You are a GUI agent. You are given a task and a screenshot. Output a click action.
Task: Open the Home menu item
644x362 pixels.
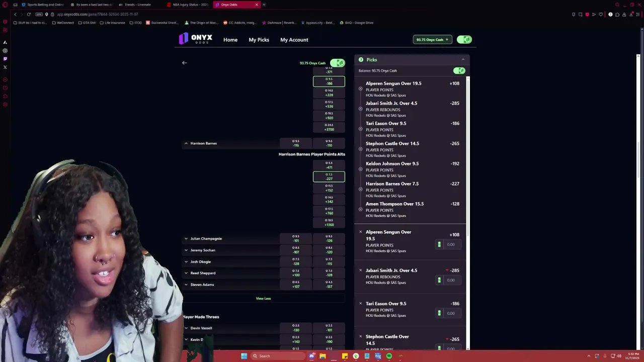[230, 40]
